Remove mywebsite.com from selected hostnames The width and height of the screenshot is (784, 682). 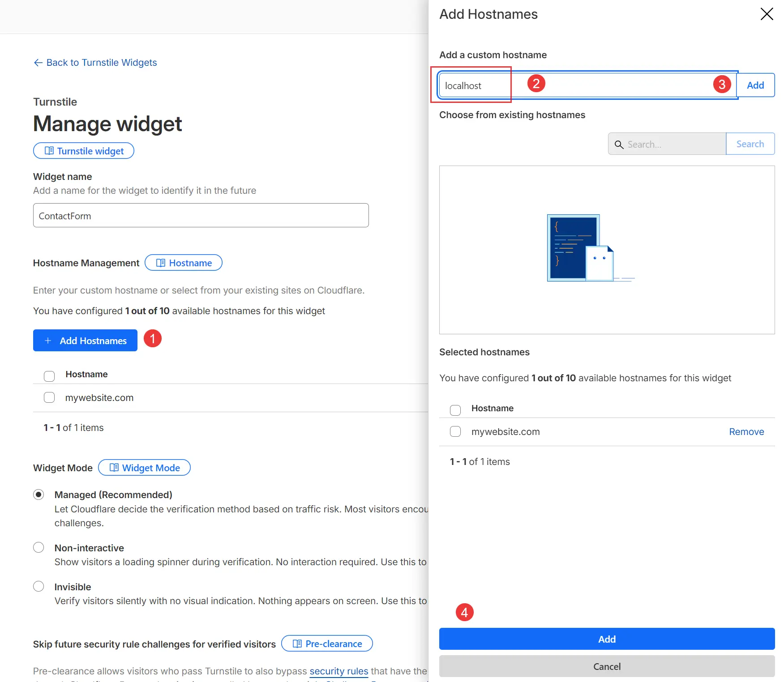pos(746,431)
